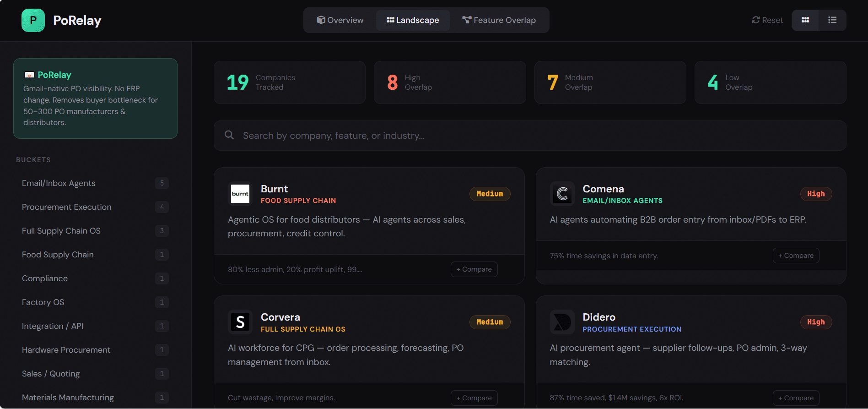This screenshot has height=409, width=868.
Task: Click the Burnt company logo
Action: tap(240, 194)
